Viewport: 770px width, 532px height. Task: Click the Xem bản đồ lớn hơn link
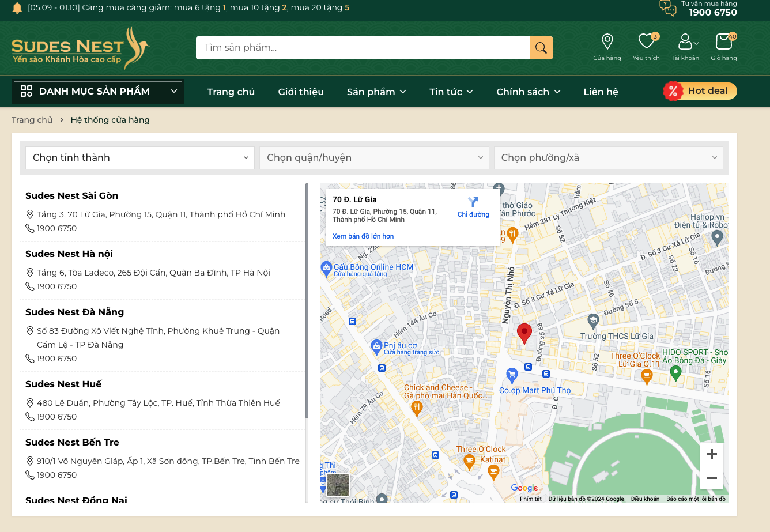[x=363, y=236]
